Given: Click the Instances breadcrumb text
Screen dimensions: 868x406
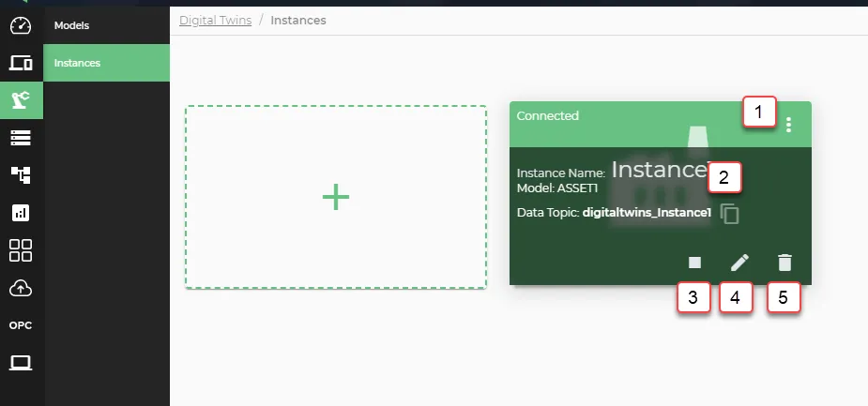Looking at the screenshot, I should click(298, 21).
